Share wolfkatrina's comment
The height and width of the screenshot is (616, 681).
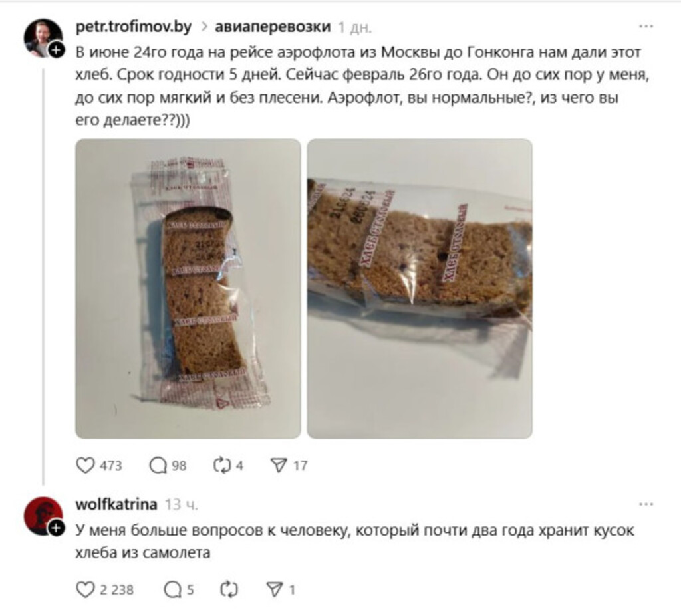click(x=275, y=589)
